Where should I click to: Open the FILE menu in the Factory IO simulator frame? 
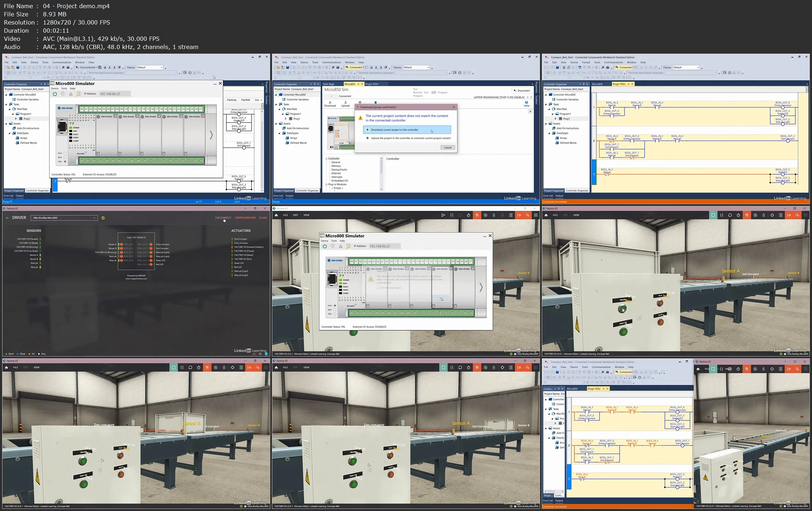click(x=285, y=215)
